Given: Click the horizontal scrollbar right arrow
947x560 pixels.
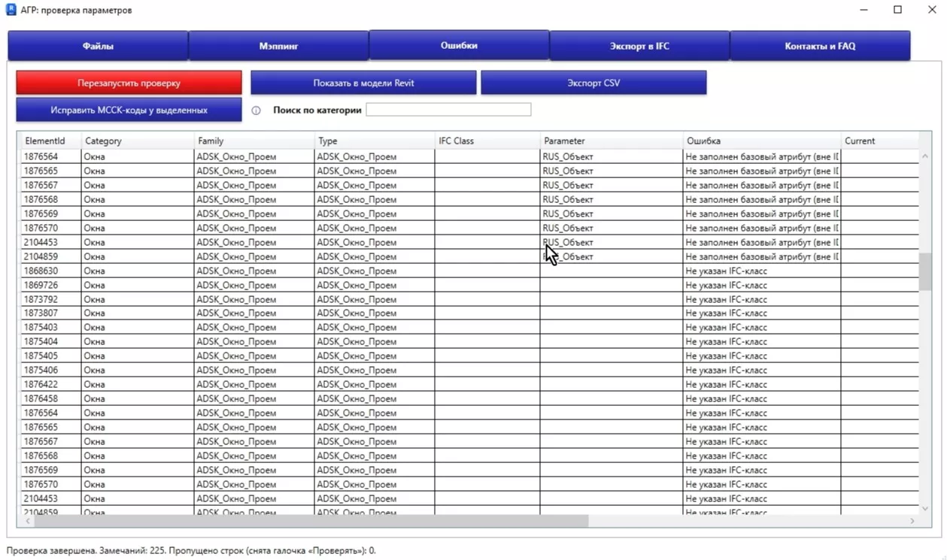Looking at the screenshot, I should click(912, 521).
